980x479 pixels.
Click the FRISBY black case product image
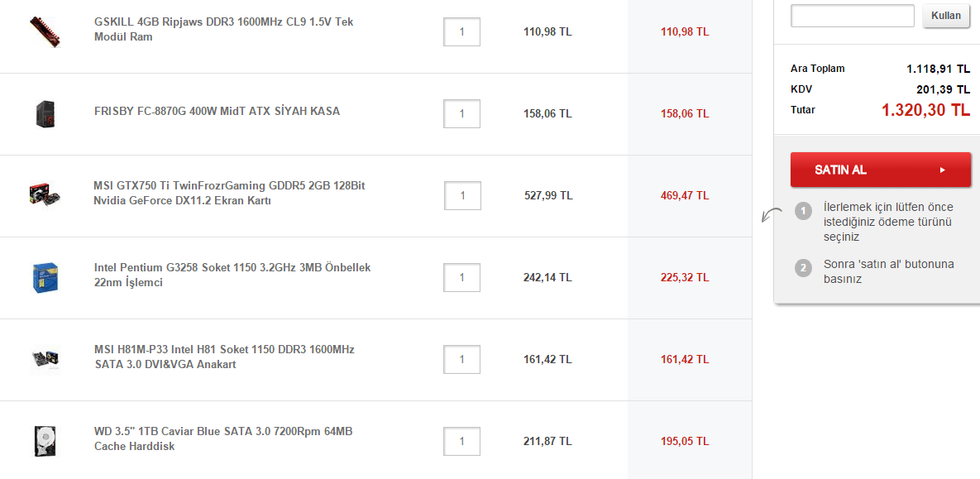coord(45,113)
